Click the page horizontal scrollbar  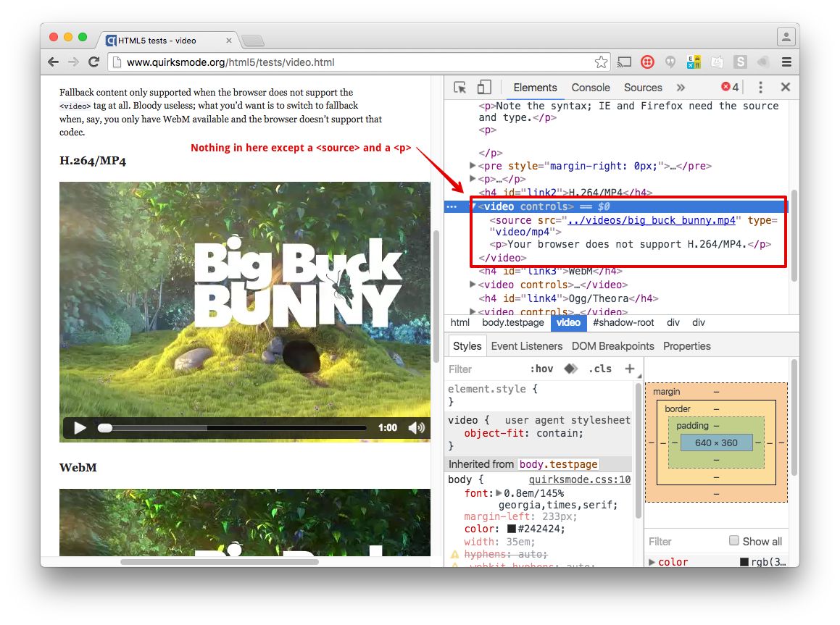[x=220, y=562]
